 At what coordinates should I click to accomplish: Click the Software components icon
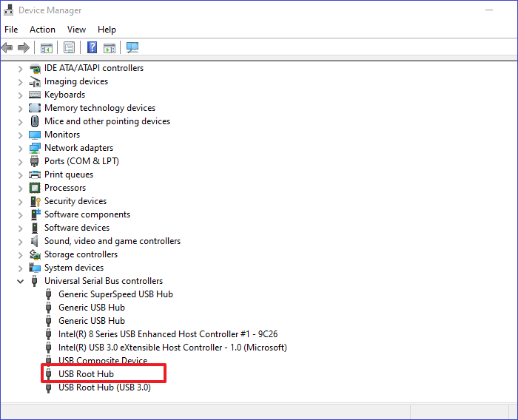pyautogui.click(x=36, y=214)
